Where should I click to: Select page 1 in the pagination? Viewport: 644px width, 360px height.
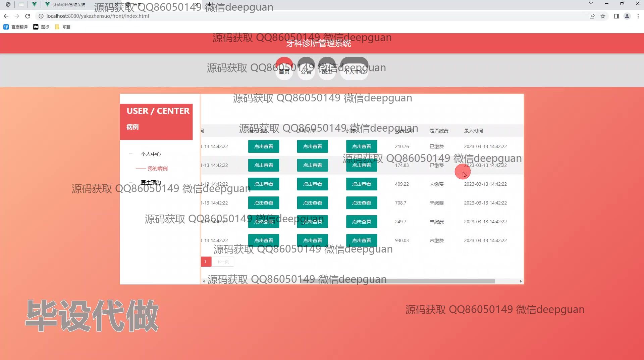pos(206,262)
